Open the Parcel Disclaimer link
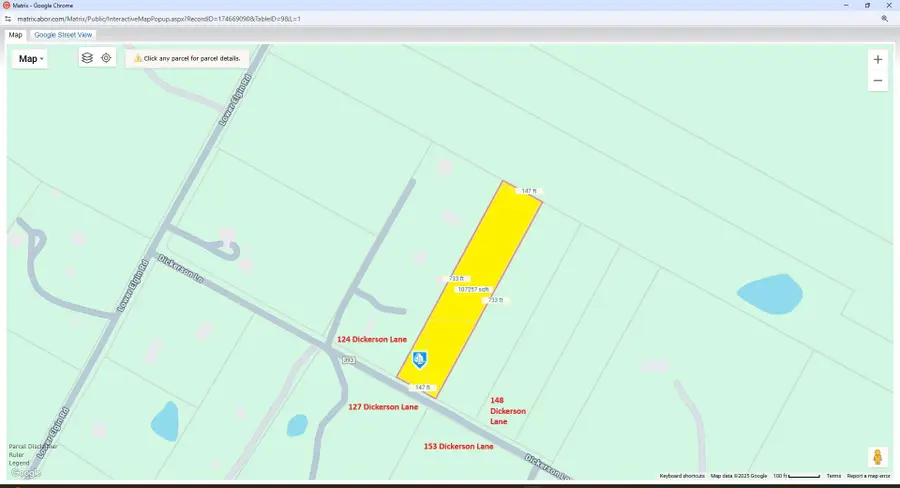 [x=32, y=446]
